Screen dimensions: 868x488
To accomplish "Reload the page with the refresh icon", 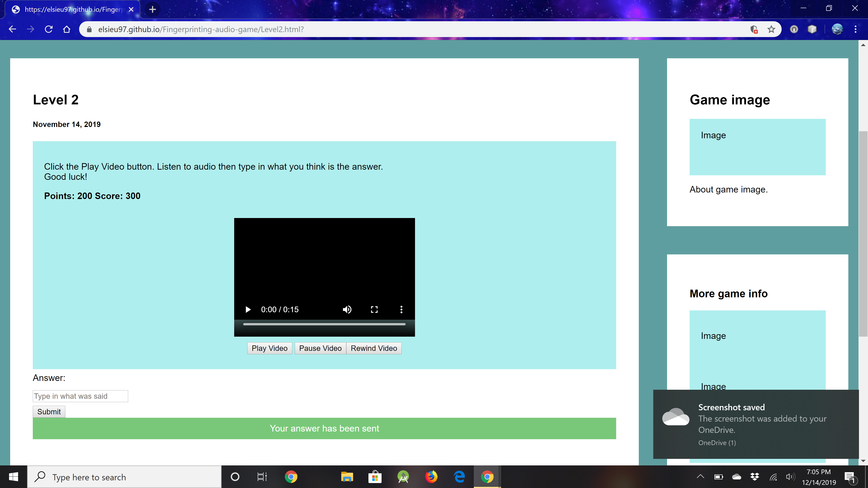I will 49,29.
